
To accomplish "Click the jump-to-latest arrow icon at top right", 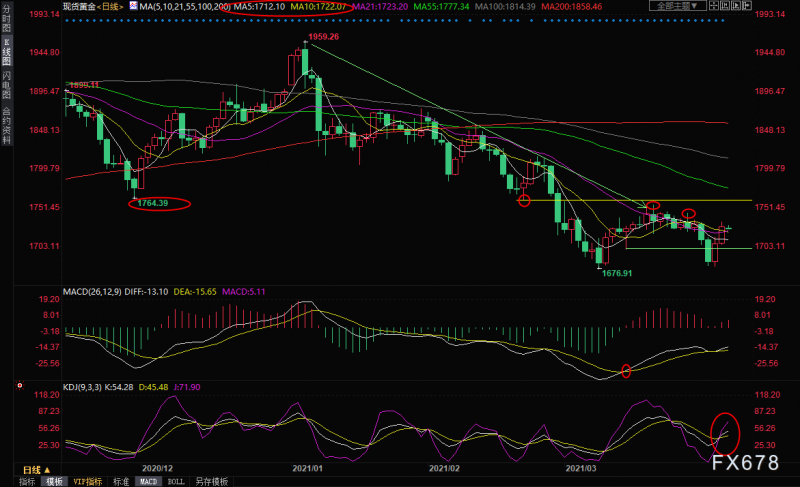I will click(747, 6).
